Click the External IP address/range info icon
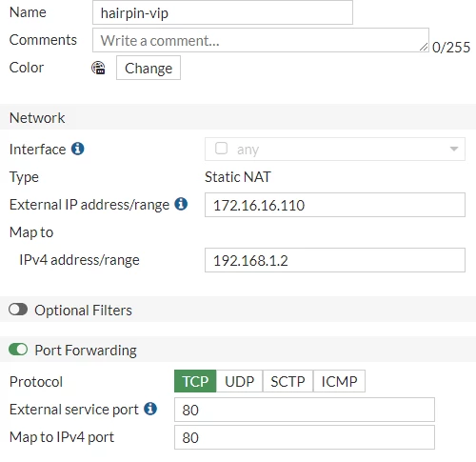 [181, 204]
